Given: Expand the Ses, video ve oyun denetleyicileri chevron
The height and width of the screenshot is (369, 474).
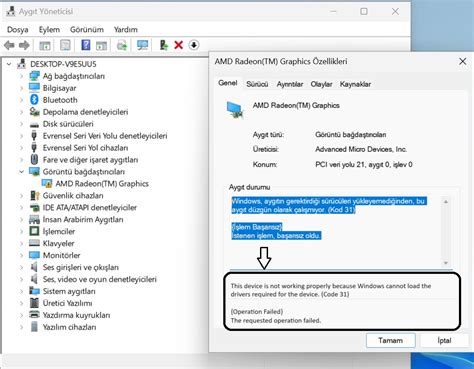Looking at the screenshot, I should [21, 279].
